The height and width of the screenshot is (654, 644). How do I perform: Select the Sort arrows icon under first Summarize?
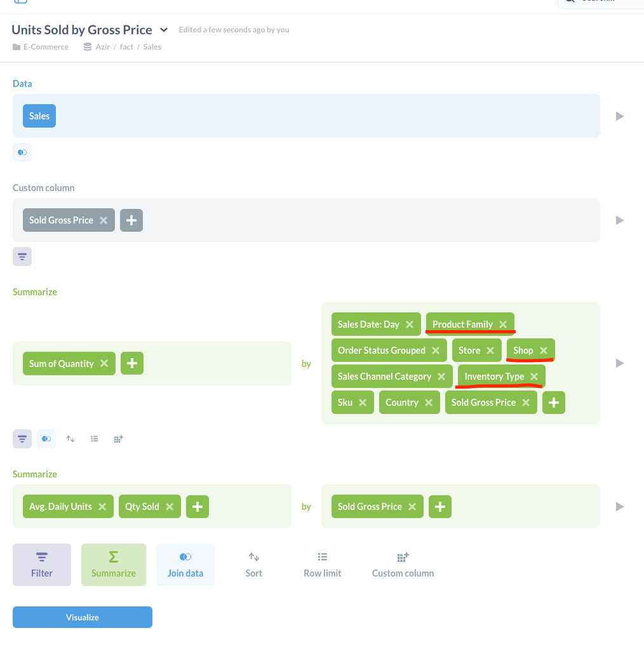click(70, 439)
